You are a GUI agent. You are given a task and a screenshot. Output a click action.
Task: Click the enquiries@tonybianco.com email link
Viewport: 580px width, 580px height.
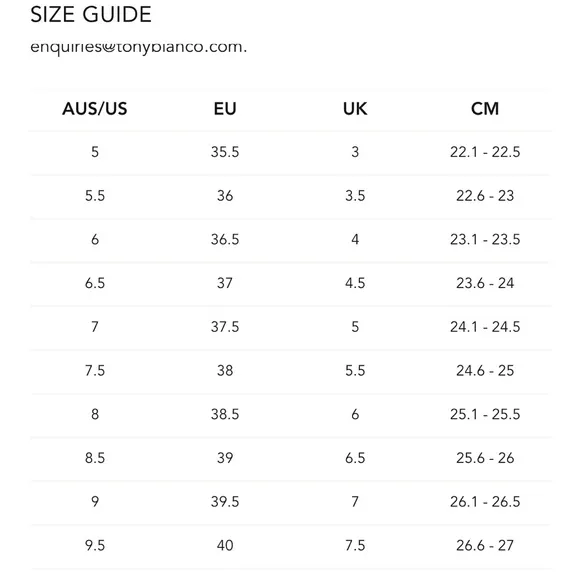138,47
